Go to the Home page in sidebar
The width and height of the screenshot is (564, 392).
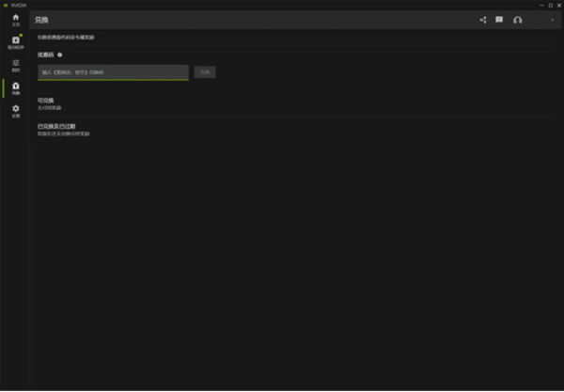[x=15, y=19]
